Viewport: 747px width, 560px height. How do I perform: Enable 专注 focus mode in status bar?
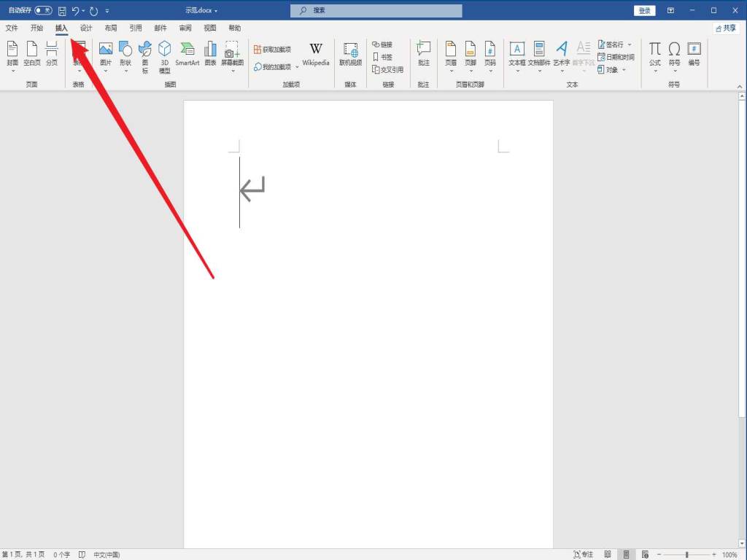[x=583, y=555]
